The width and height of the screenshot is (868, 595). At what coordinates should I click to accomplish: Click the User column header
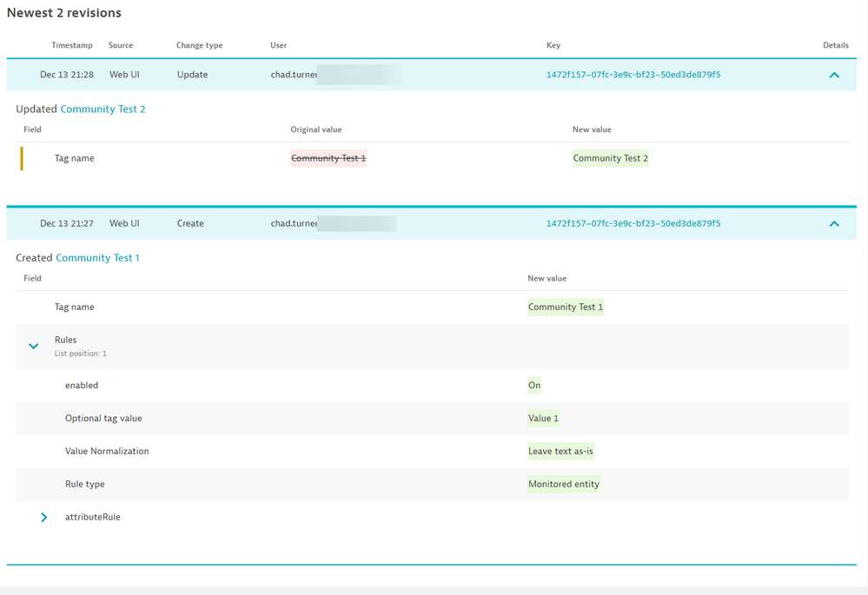pos(278,45)
